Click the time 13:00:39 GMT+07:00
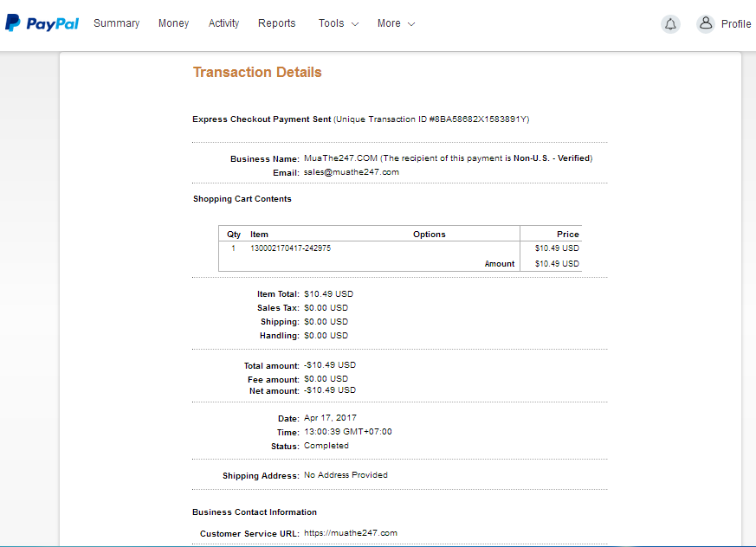 (348, 432)
